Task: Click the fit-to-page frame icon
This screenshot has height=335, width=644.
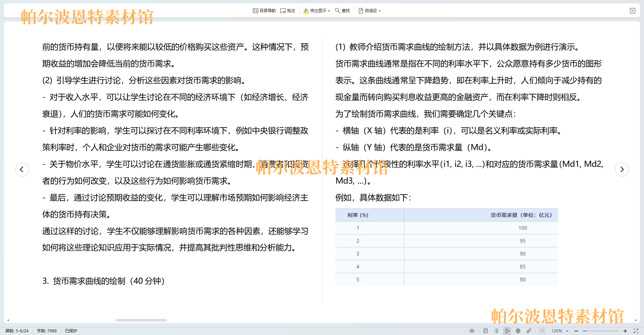Action: pos(542,331)
